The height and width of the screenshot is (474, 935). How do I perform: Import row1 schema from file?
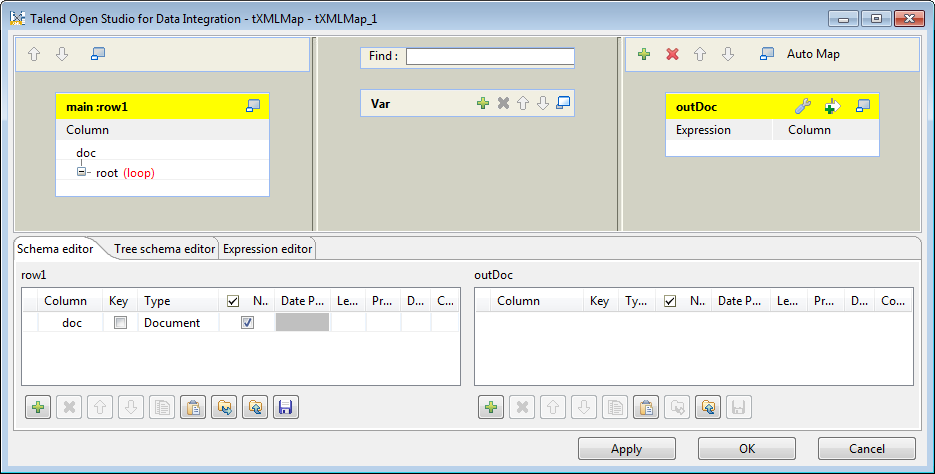coord(224,407)
